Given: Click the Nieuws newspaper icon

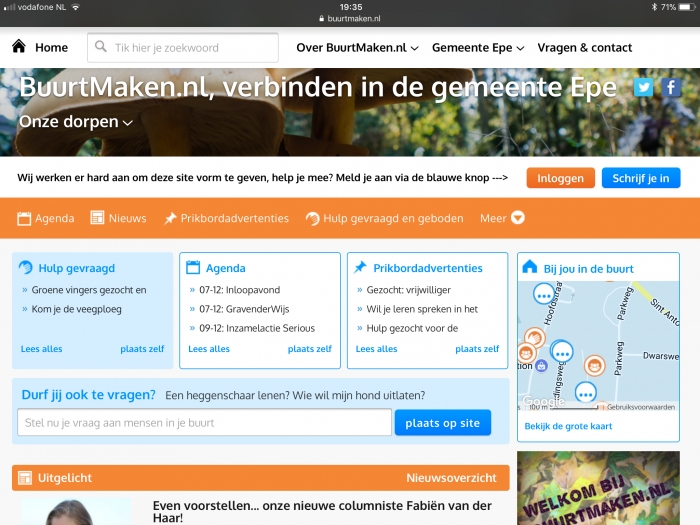Looking at the screenshot, I should (x=98, y=218).
